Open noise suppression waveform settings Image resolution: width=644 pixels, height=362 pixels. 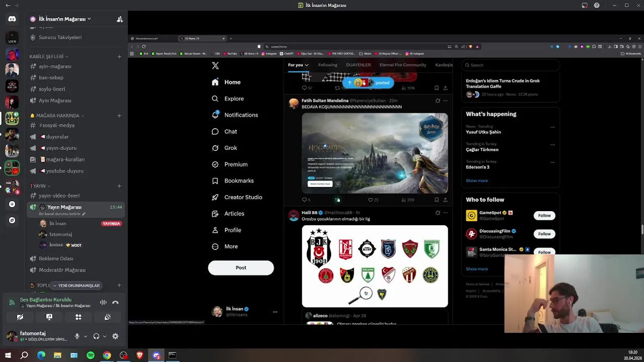pyautogui.click(x=103, y=302)
